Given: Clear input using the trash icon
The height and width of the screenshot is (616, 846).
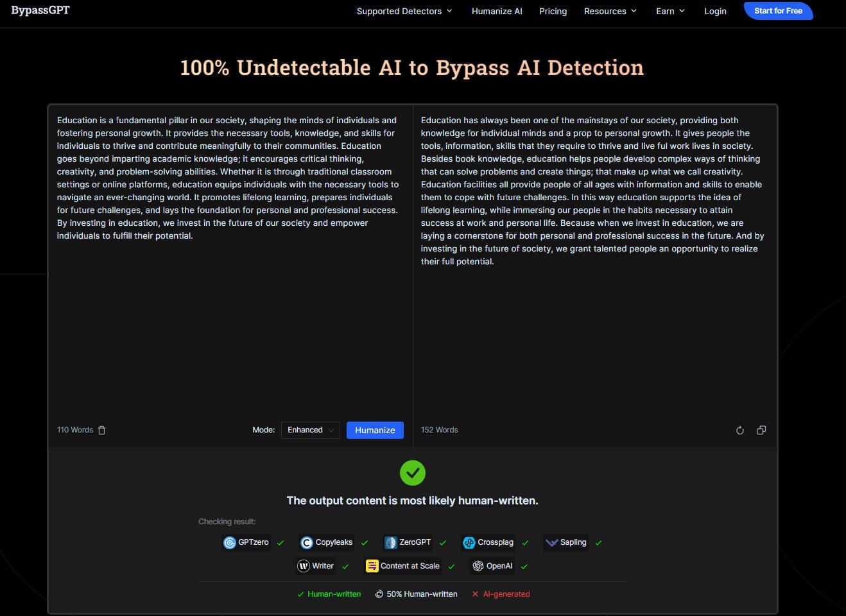Looking at the screenshot, I should pos(101,430).
